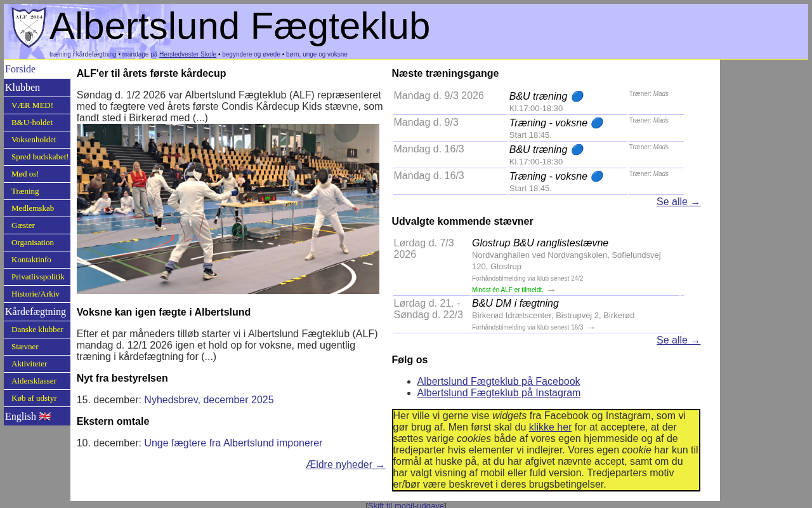Click 'Se alle' under Udvalgte kommende stævner
812x508 pixels.
(678, 340)
